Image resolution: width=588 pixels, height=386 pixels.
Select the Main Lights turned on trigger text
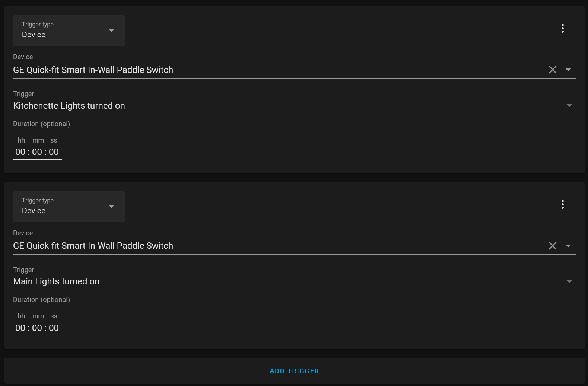pyautogui.click(x=56, y=281)
